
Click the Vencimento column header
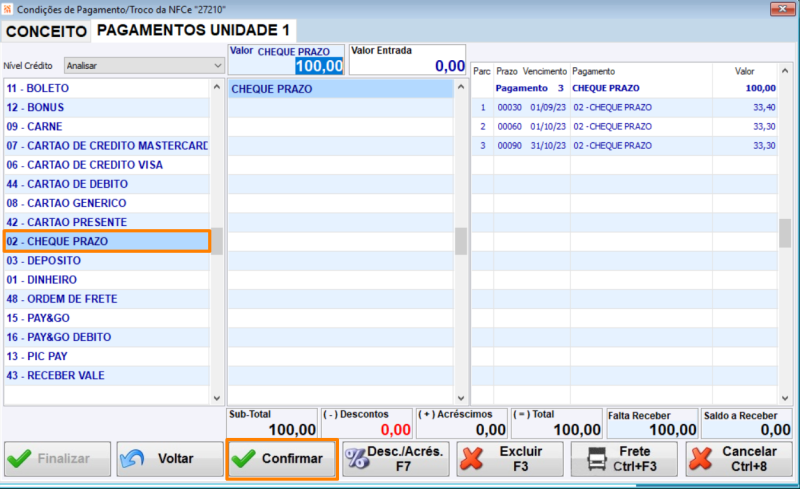[x=544, y=71]
